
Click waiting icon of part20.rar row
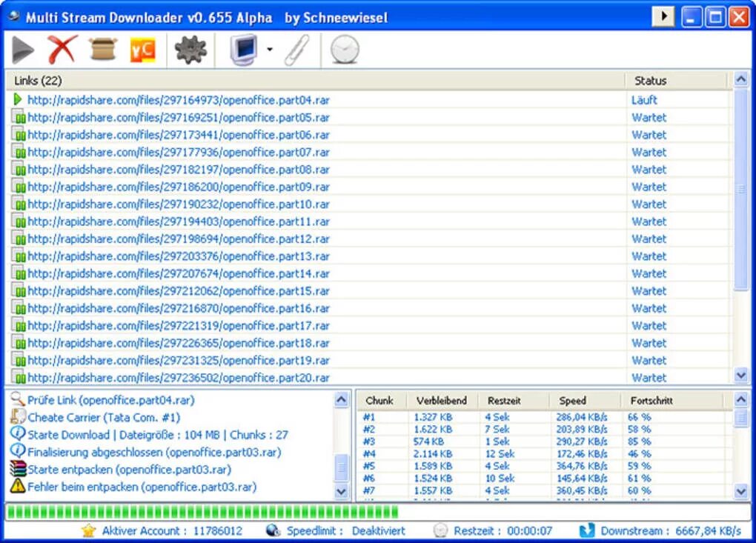(x=19, y=377)
